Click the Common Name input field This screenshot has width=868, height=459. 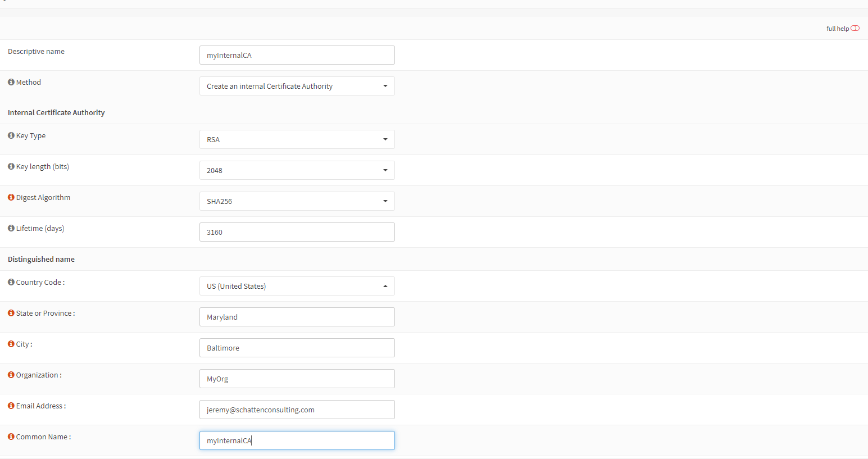tap(297, 440)
